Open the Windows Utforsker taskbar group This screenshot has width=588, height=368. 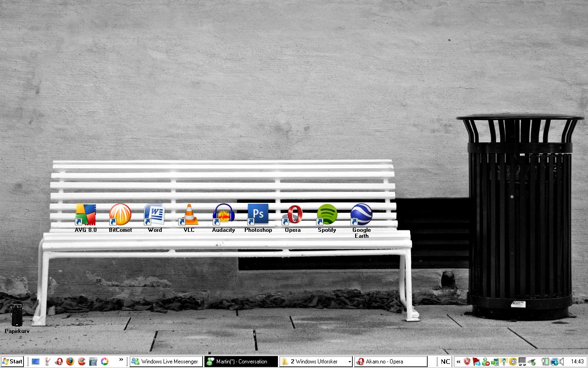317,362
